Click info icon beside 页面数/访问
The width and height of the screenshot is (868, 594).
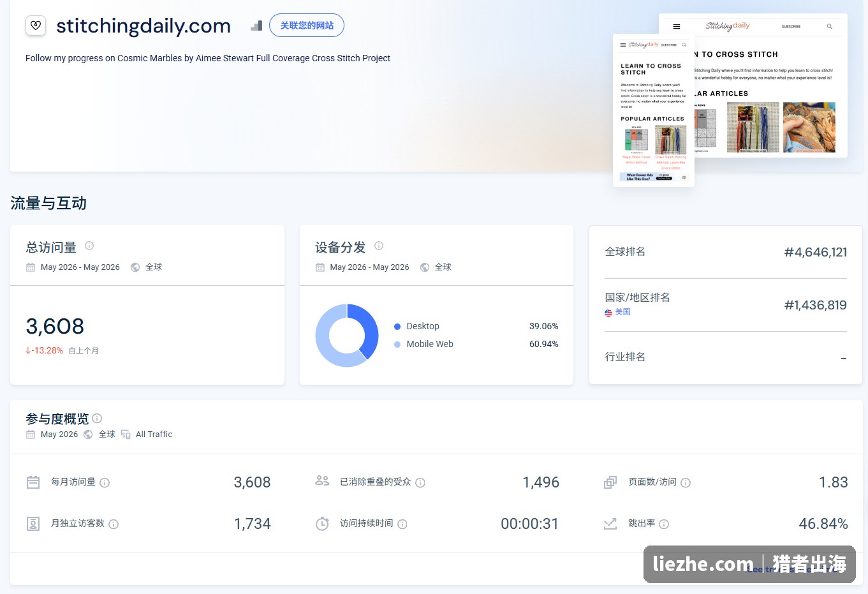coord(686,483)
